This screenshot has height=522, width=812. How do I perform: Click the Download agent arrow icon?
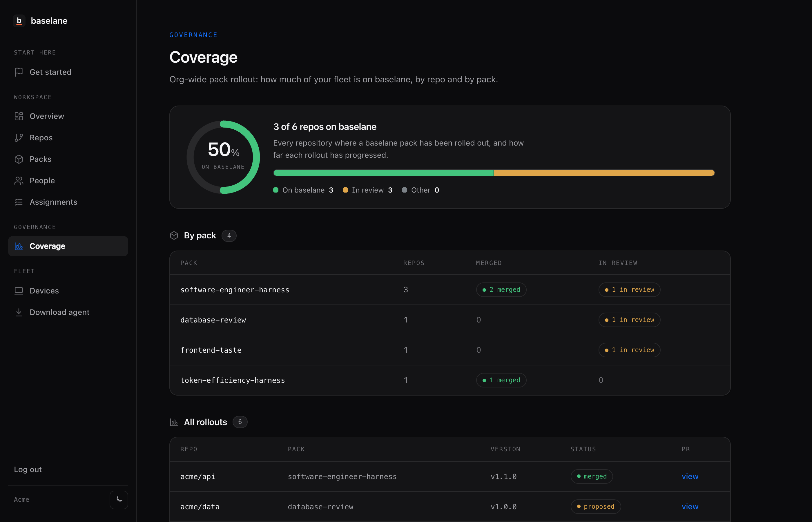(x=19, y=312)
